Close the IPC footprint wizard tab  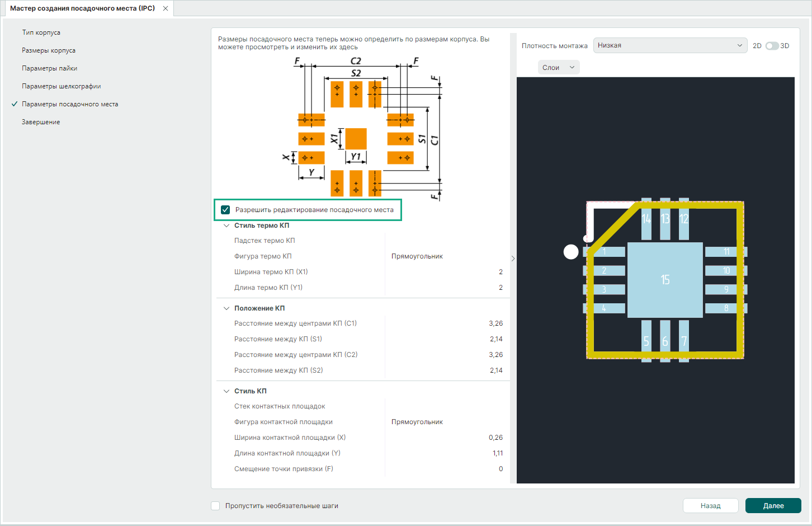pos(166,8)
